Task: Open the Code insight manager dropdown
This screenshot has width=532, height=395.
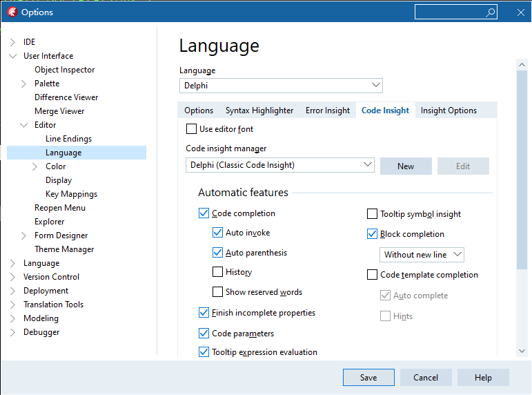Action: (280, 165)
